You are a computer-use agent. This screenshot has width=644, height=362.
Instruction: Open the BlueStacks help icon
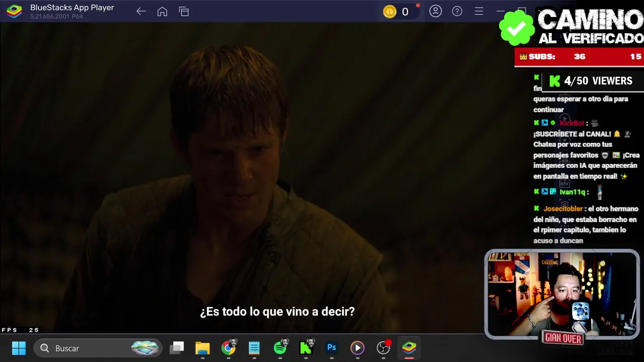[457, 11]
